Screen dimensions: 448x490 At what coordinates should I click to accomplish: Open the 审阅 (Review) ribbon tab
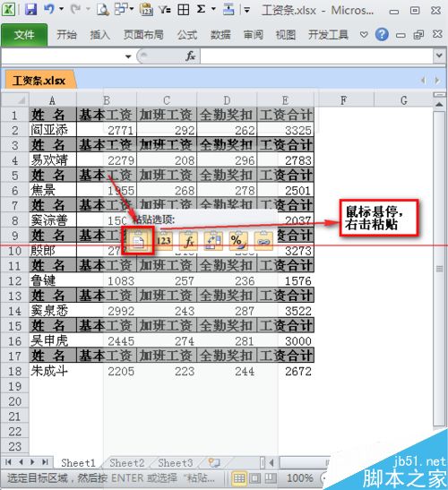pos(254,34)
